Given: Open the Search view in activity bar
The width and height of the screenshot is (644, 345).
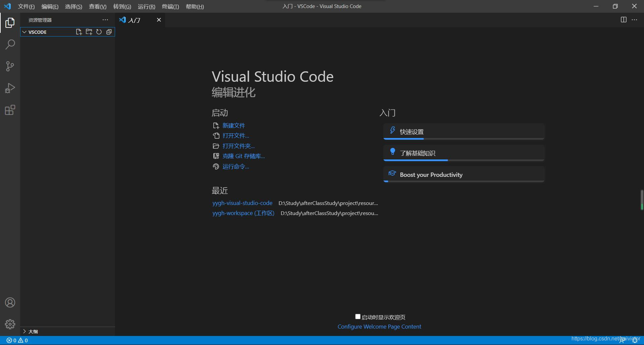Looking at the screenshot, I should [10, 44].
